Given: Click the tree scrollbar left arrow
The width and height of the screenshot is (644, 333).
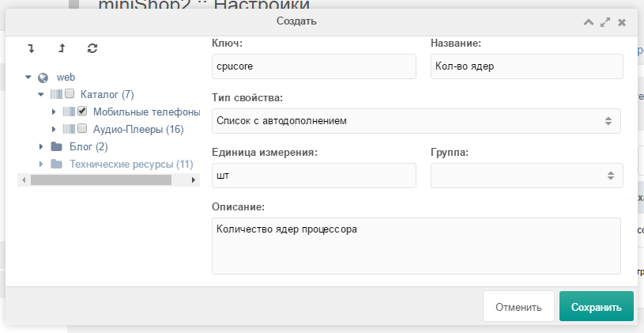Looking at the screenshot, I should click(x=24, y=180).
